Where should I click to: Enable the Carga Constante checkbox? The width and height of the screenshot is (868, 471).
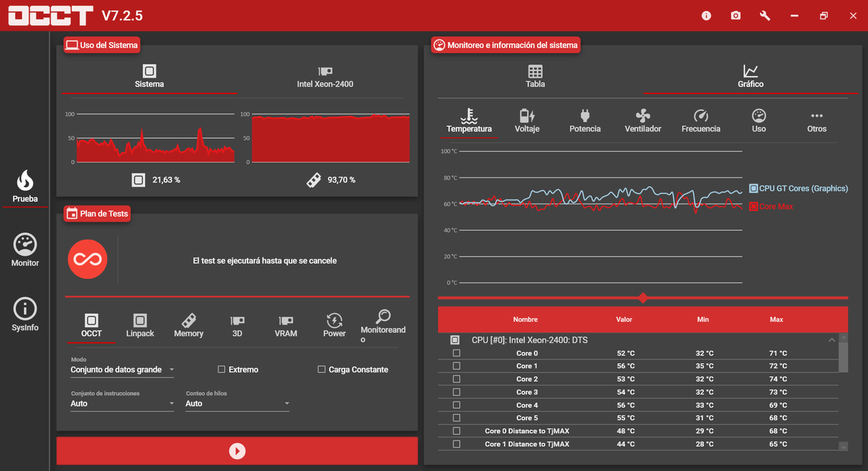(x=321, y=369)
